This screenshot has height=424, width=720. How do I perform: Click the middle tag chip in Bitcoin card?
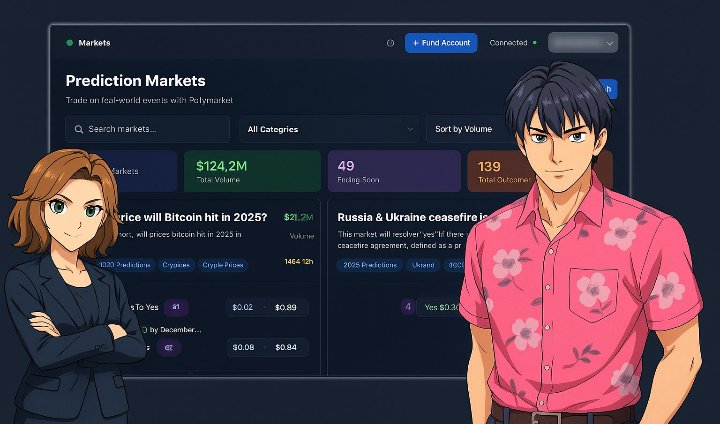click(x=176, y=265)
